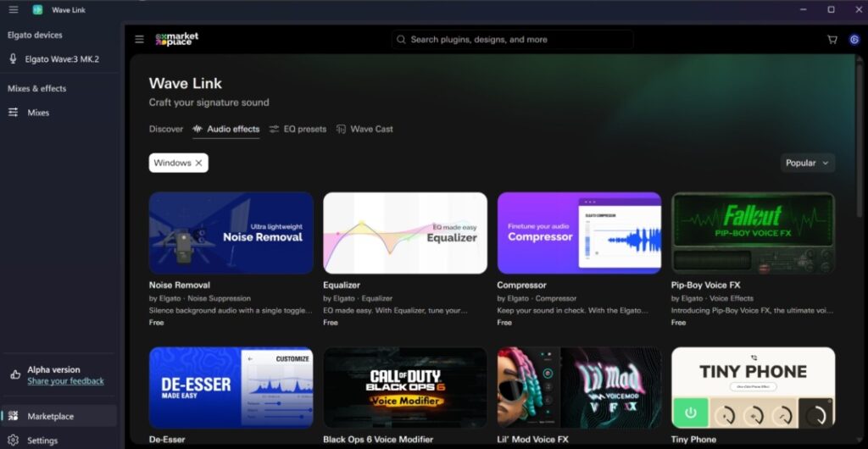Click 'by Elgato · Noise Suppression' text
Viewport: 868px width, 449px height.
coord(199,298)
